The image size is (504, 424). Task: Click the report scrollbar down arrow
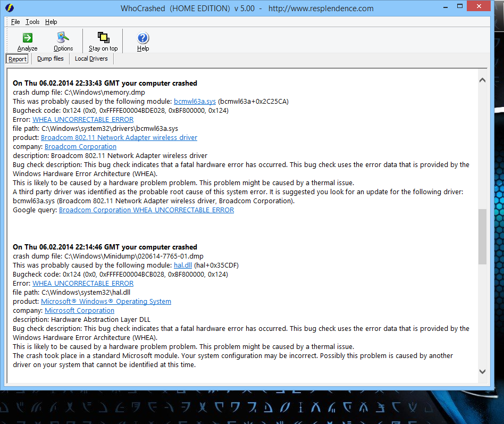pyautogui.click(x=482, y=371)
